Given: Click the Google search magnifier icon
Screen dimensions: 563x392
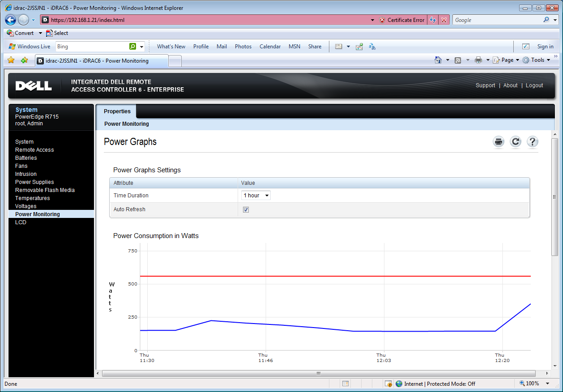Looking at the screenshot, I should coord(546,20).
